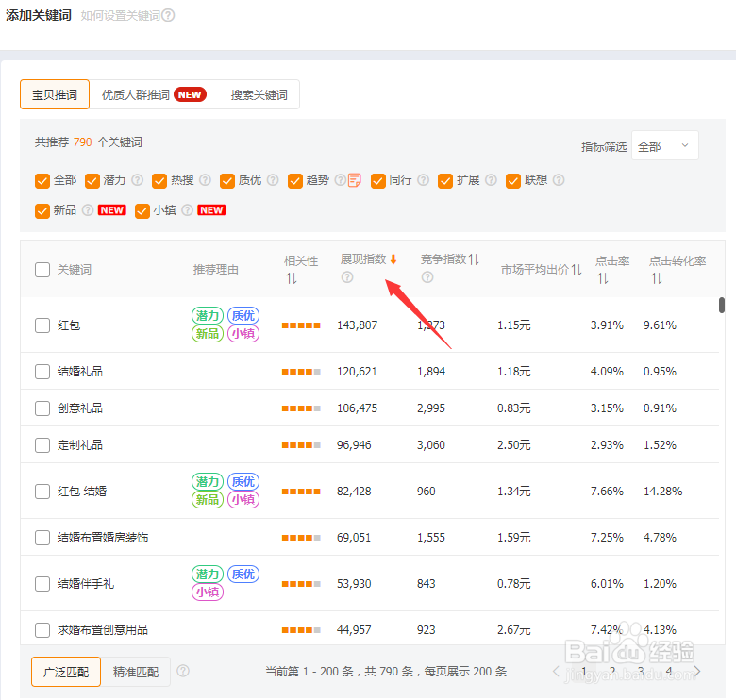The height and width of the screenshot is (700, 736).
Task: Click help icon beside 新品 filter
Action: [88, 210]
